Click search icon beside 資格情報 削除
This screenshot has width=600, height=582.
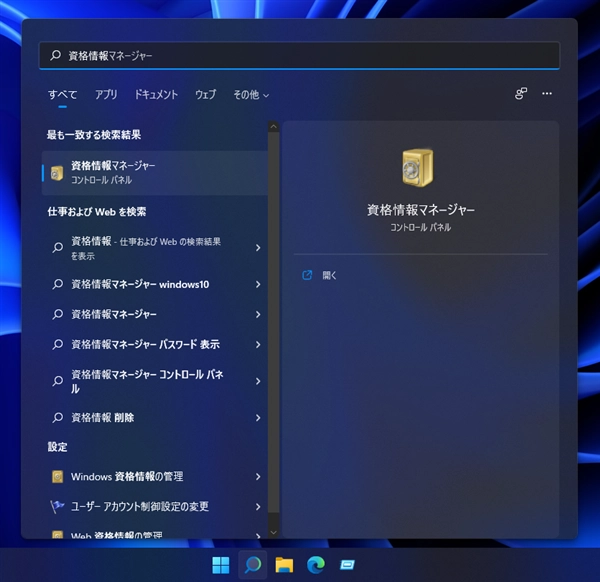pyautogui.click(x=57, y=417)
